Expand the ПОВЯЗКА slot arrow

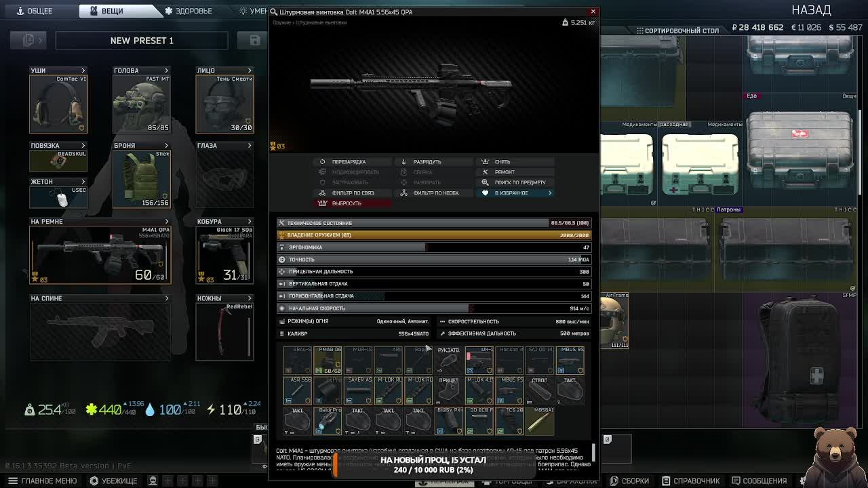tap(83, 146)
